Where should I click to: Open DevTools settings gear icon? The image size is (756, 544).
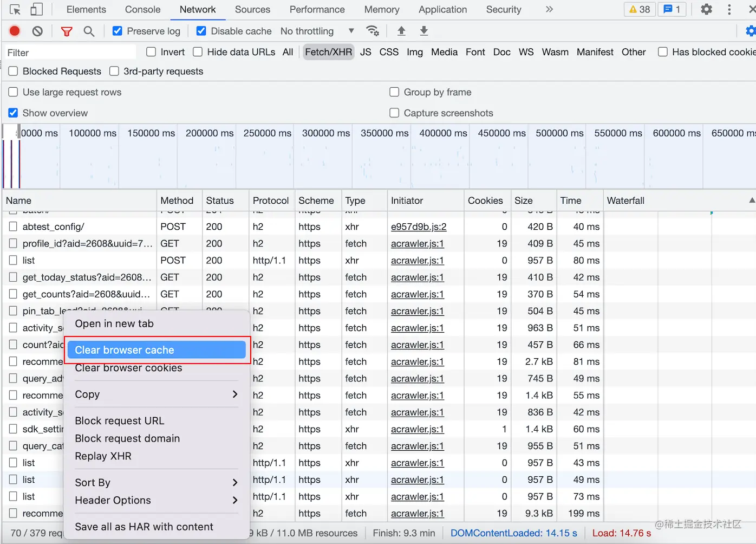[x=706, y=9]
